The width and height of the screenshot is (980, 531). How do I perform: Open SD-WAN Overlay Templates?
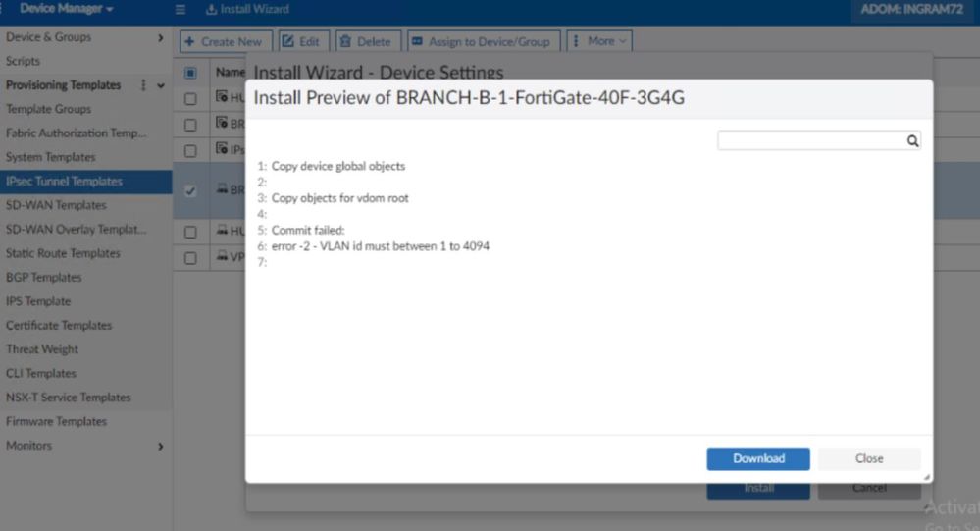[76, 229]
